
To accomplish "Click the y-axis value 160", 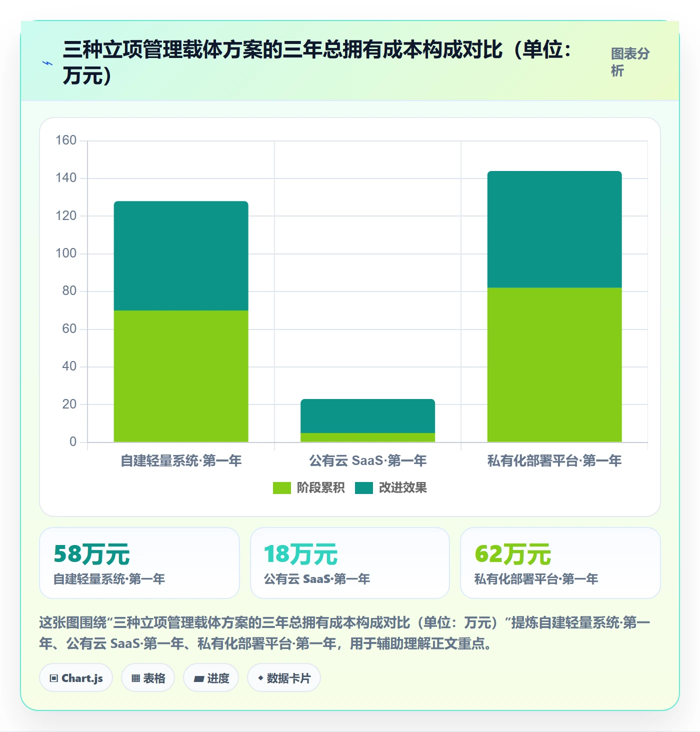I will [66, 140].
